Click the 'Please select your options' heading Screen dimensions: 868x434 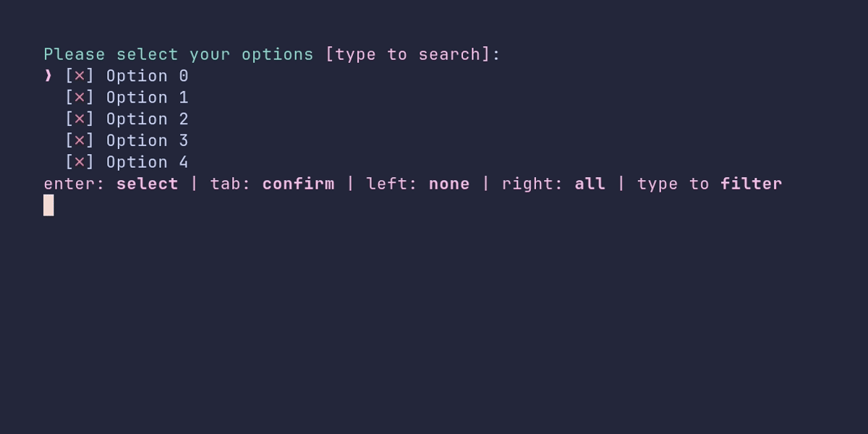(x=179, y=55)
